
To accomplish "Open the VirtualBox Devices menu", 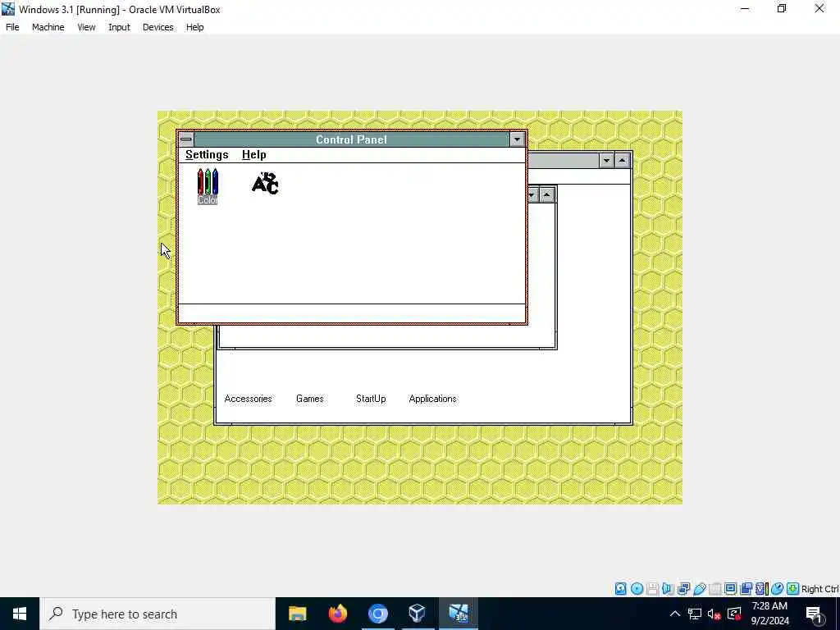I will [x=158, y=27].
